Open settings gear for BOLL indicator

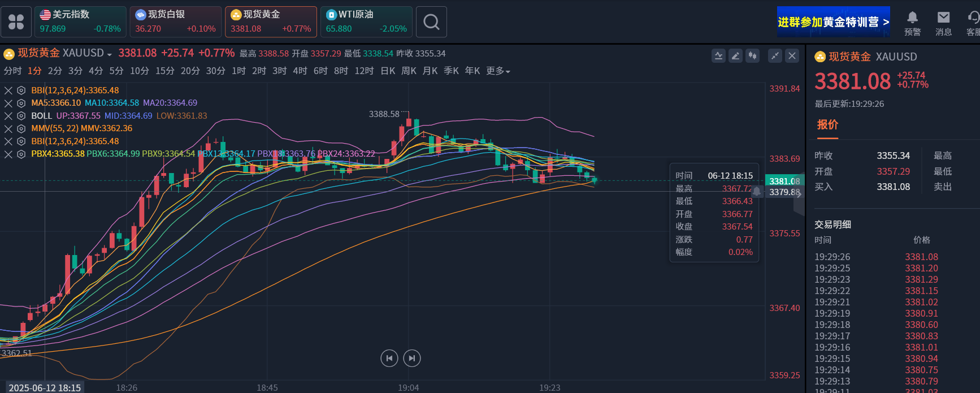tap(21, 115)
